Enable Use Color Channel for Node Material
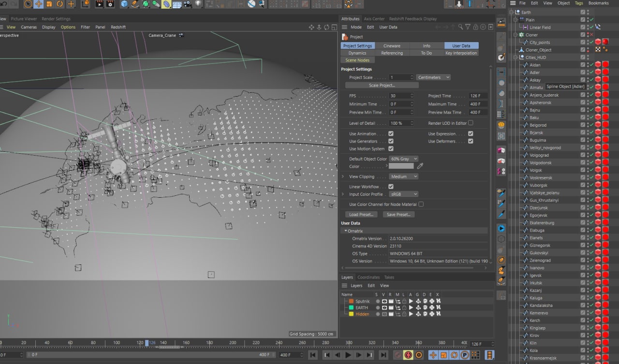 pyautogui.click(x=421, y=204)
